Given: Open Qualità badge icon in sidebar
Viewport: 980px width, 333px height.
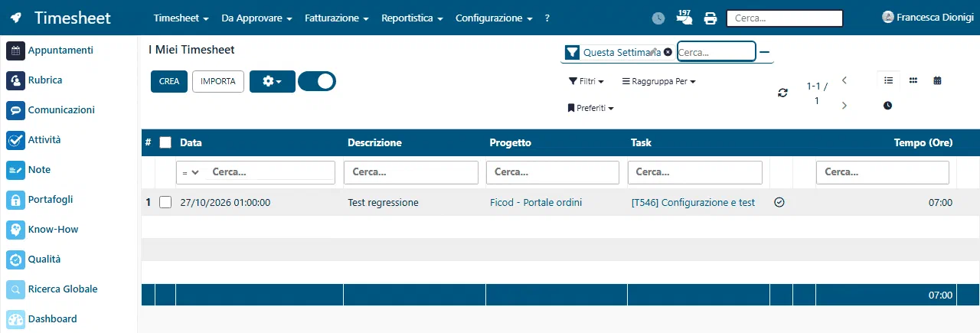Looking at the screenshot, I should click(16, 260).
